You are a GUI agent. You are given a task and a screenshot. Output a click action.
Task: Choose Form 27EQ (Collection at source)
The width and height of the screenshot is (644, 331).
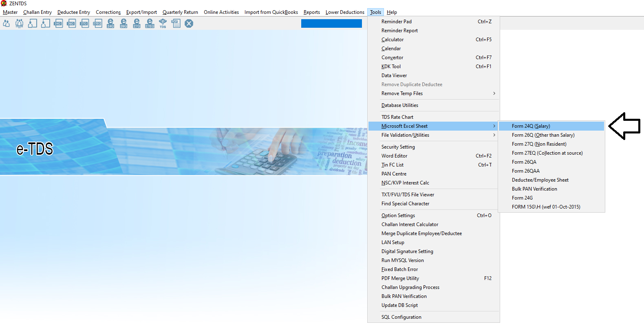pyautogui.click(x=551, y=153)
